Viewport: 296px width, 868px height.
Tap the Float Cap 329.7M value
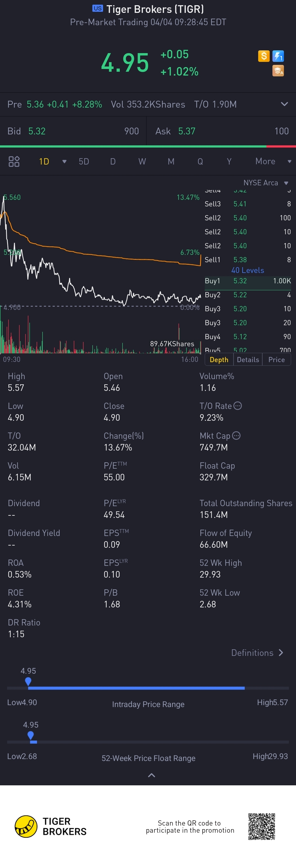coord(214,477)
